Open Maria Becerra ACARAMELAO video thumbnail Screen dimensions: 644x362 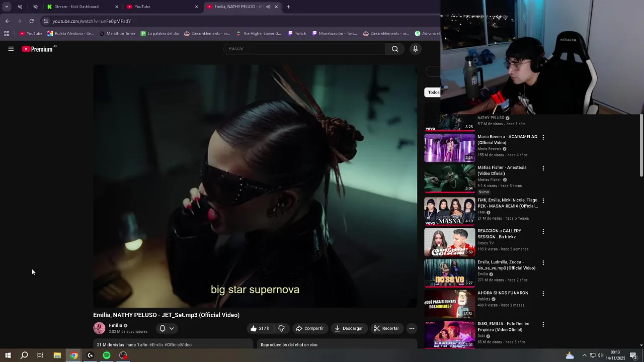449,148
